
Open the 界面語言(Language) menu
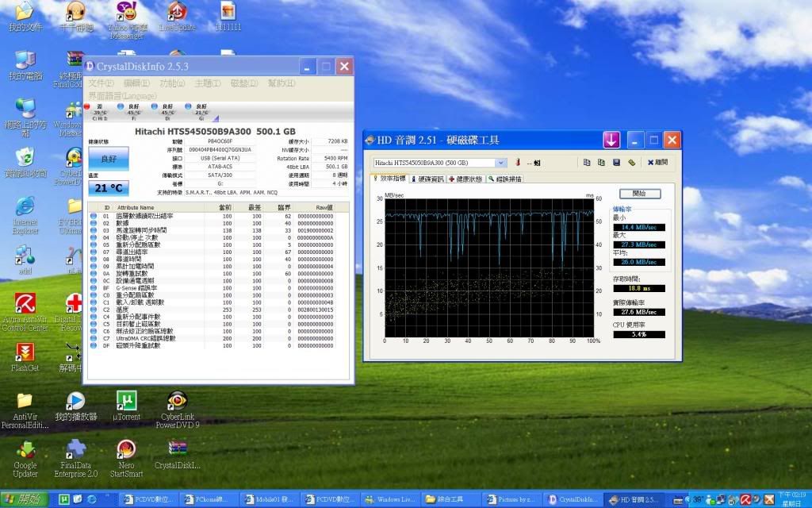click(x=122, y=96)
